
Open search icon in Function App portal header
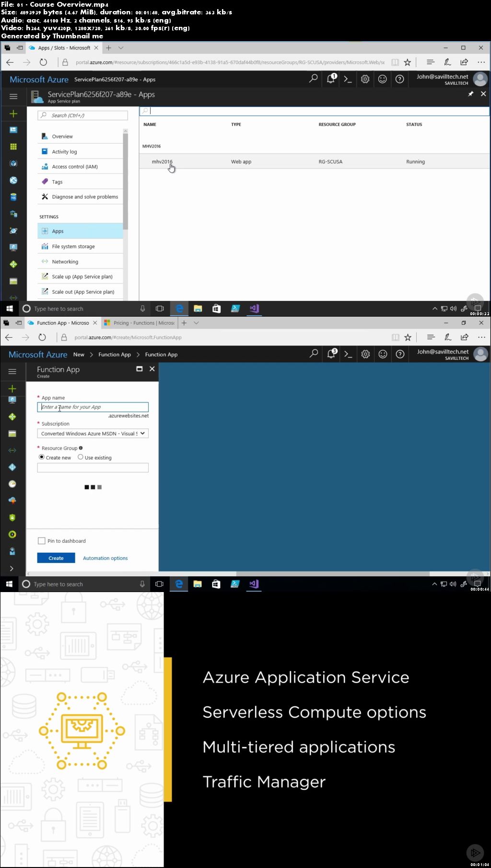314,354
